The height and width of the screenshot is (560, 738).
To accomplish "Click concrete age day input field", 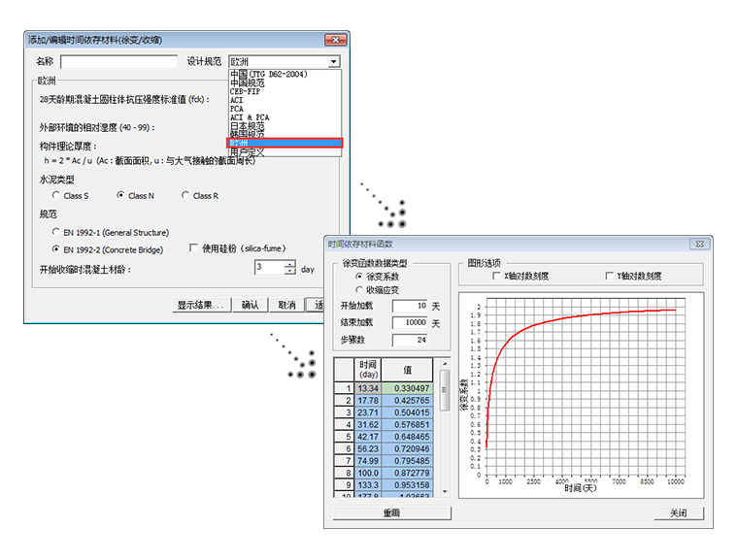I will [269, 267].
